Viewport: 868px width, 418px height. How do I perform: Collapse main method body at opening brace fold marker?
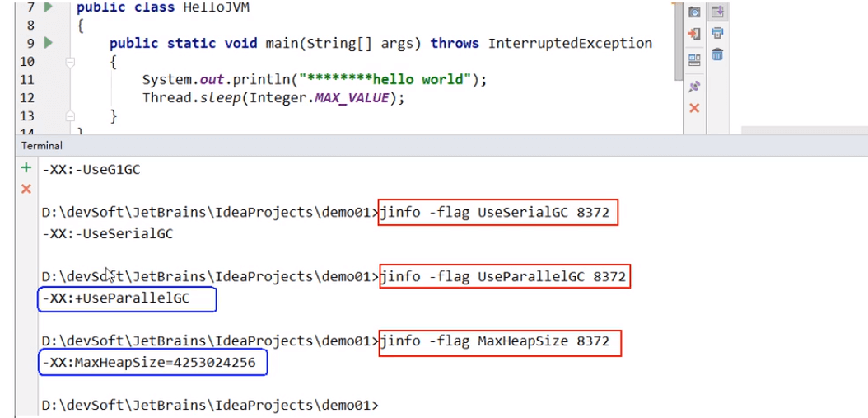click(70, 62)
